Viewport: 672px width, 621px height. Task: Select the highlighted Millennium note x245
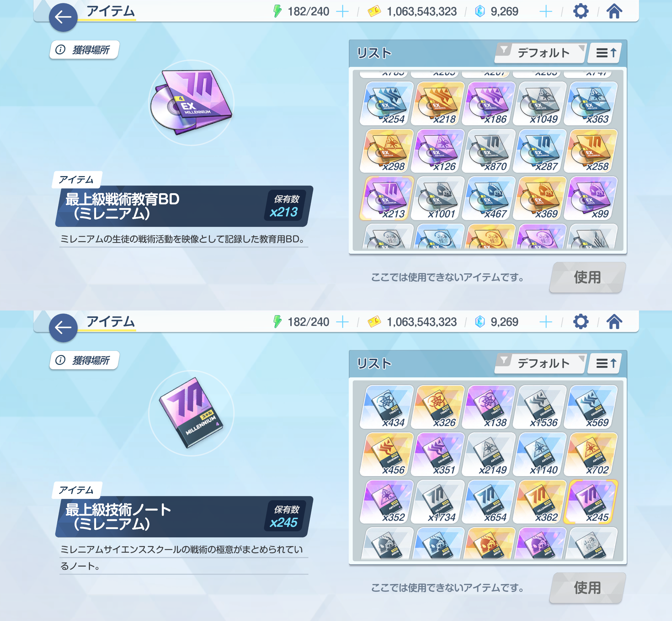point(591,502)
